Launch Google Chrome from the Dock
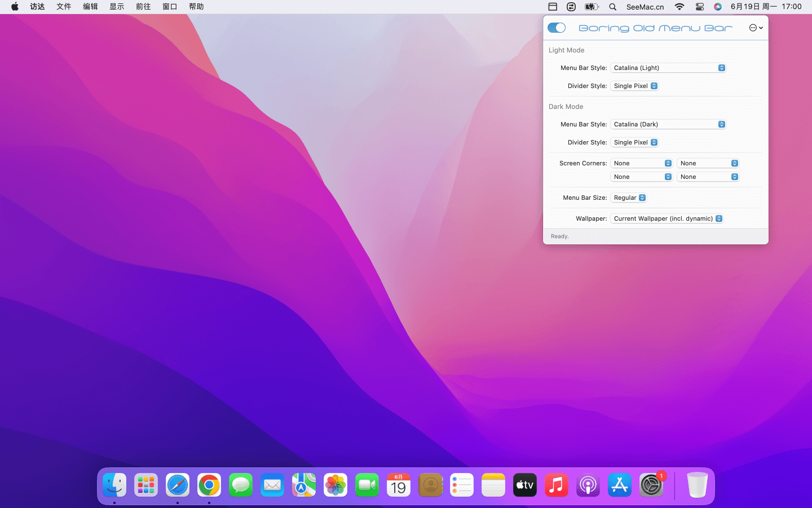This screenshot has height=508, width=812. 209,485
